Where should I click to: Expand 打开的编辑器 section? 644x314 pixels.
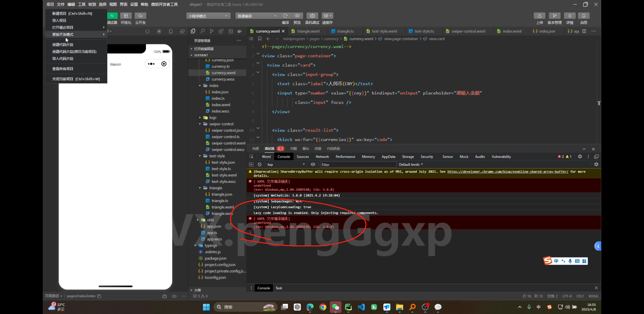coord(218,49)
